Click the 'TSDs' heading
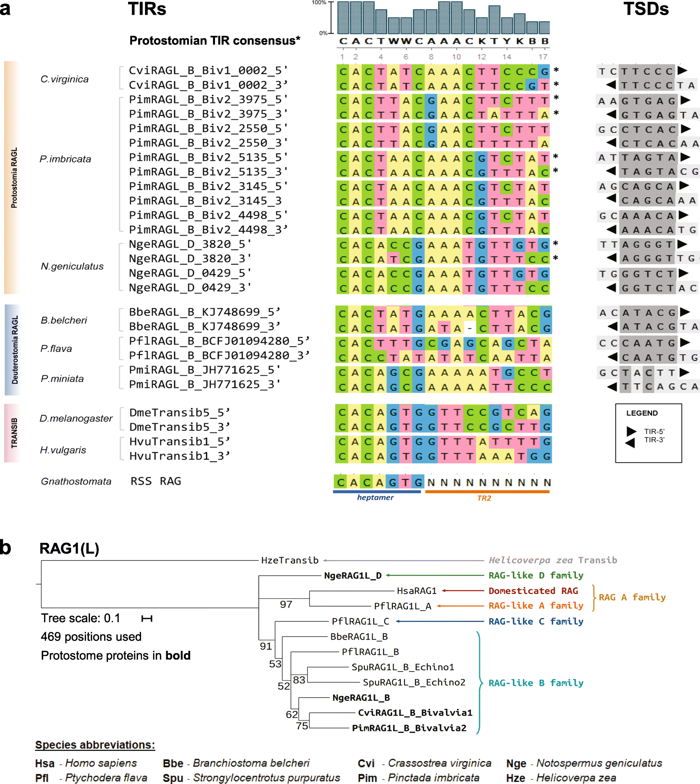Viewport: 700px width, 784px height. pyautogui.click(x=646, y=9)
